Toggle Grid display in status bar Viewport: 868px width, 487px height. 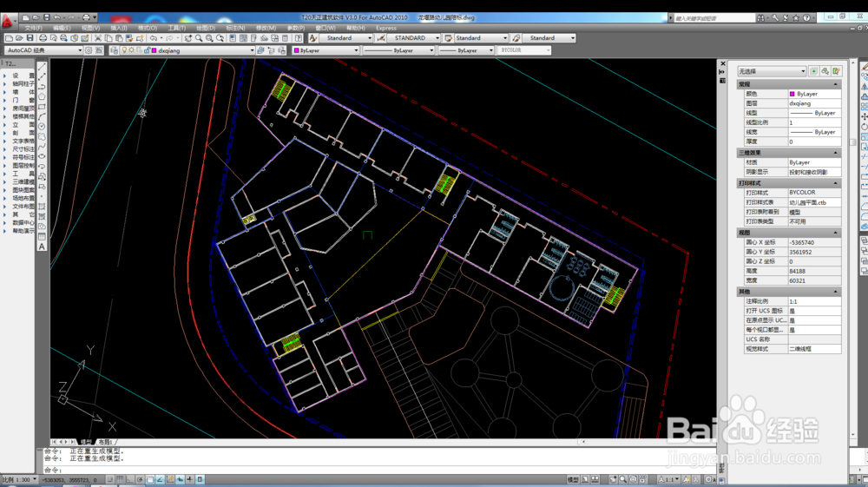[120, 479]
